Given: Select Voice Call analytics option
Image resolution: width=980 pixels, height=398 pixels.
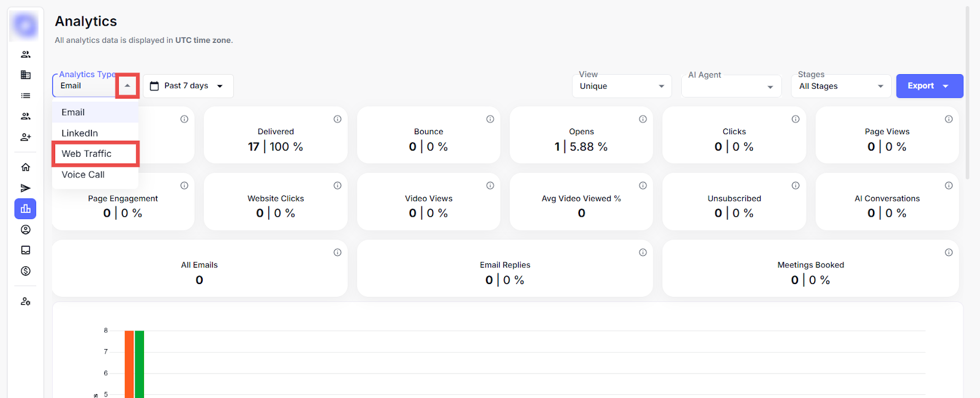Looking at the screenshot, I should coord(83,175).
